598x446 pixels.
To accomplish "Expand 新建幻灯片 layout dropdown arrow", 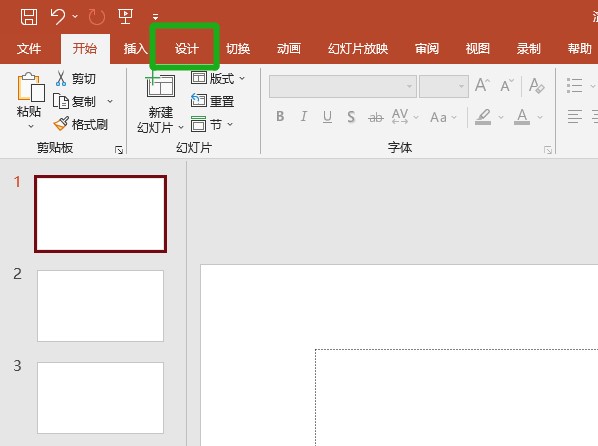I will click(181, 127).
